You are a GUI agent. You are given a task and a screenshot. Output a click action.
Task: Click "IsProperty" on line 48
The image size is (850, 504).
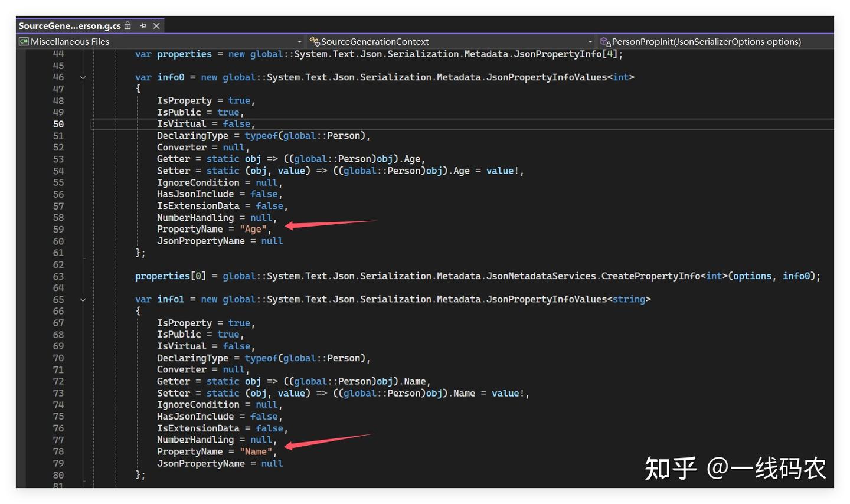(184, 101)
